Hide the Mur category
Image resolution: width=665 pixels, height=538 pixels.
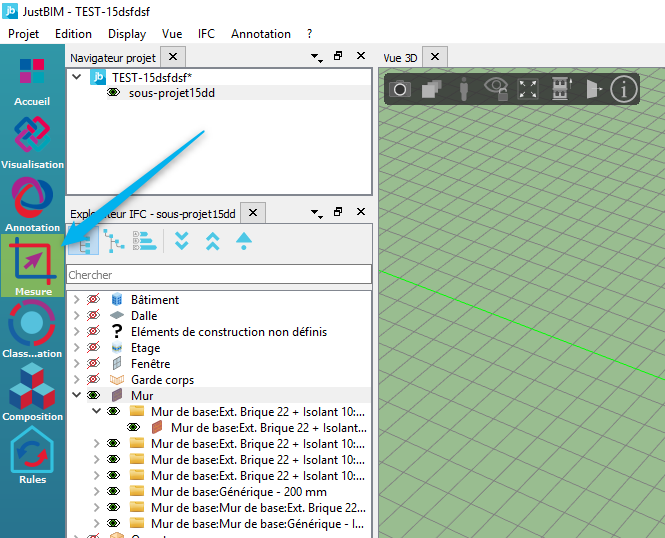coord(93,395)
